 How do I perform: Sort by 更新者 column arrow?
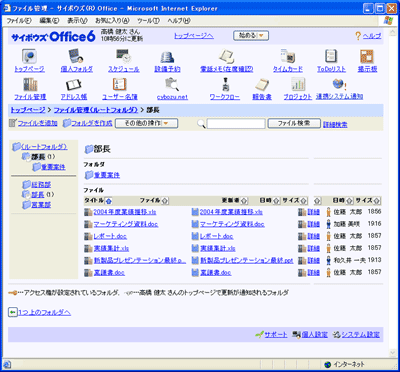[x=244, y=201]
